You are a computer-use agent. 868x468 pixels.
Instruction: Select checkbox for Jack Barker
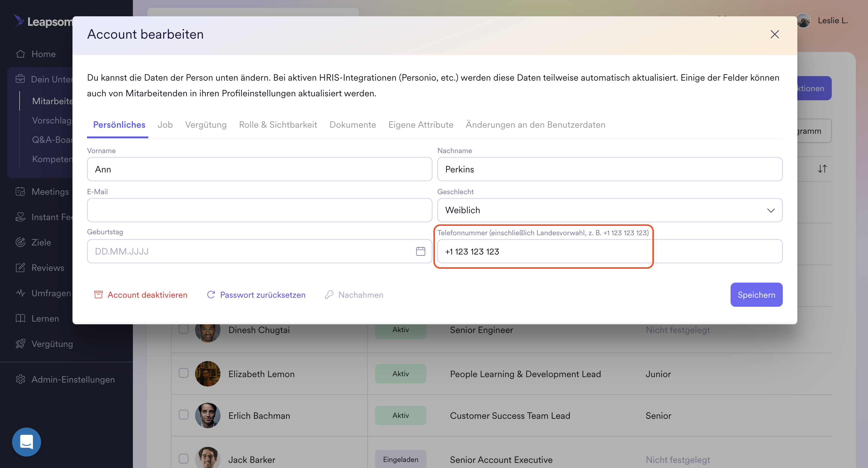[x=183, y=459]
